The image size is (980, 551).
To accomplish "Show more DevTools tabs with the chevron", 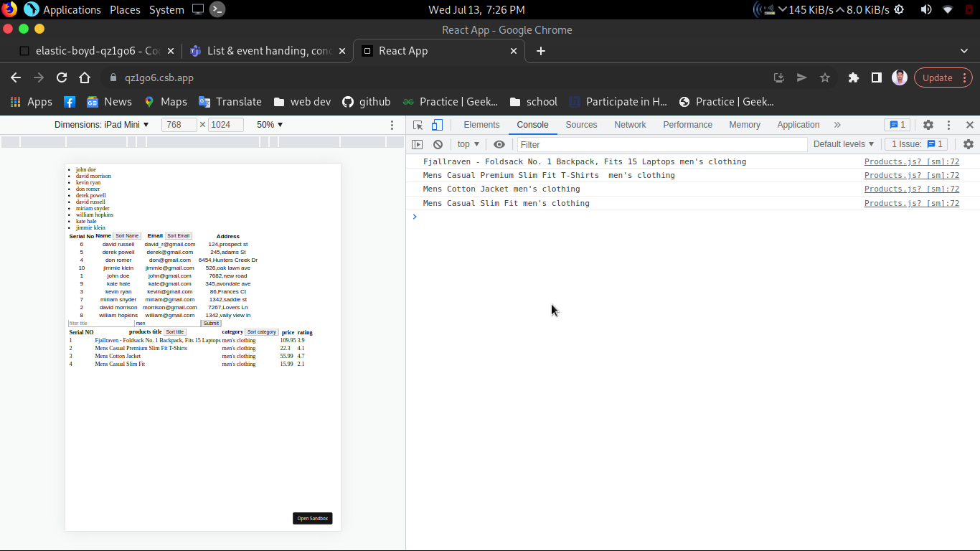I will click(x=837, y=125).
